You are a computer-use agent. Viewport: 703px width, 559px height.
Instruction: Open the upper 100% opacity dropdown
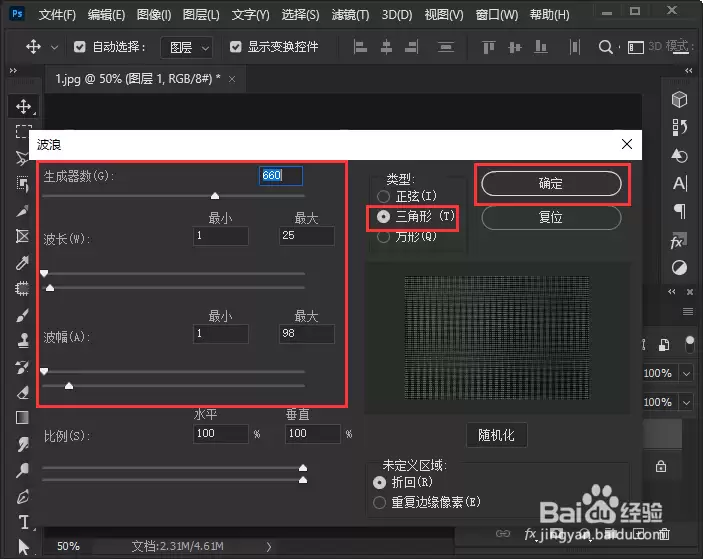tap(686, 373)
